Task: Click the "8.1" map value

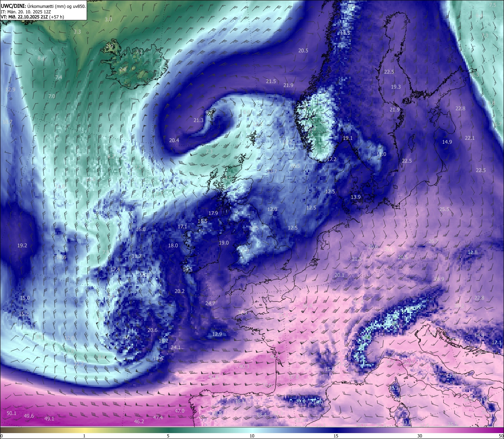Action: click(x=41, y=58)
